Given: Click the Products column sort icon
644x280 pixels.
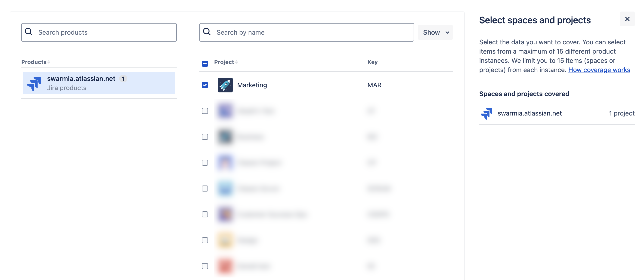Looking at the screenshot, I should click(49, 62).
